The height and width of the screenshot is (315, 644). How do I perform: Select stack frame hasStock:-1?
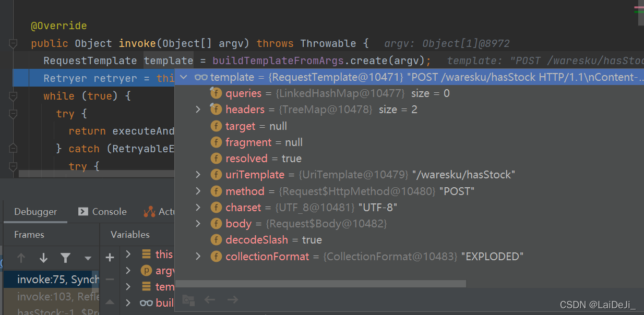pos(51,310)
